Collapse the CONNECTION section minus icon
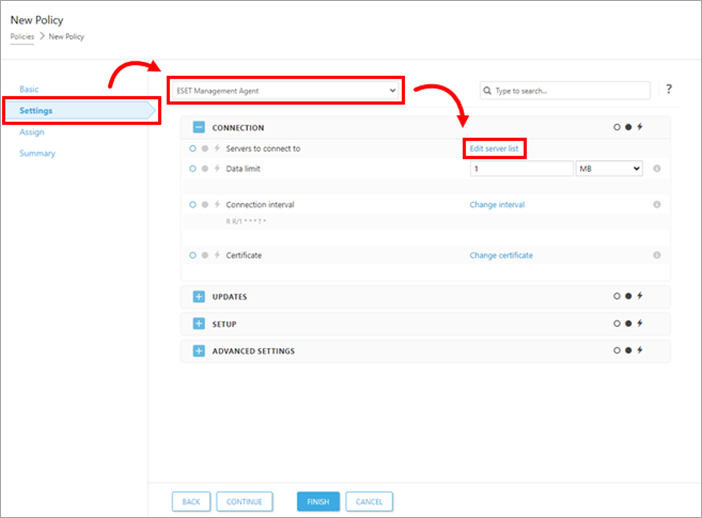Screen dimensions: 702x518 (x=199, y=128)
